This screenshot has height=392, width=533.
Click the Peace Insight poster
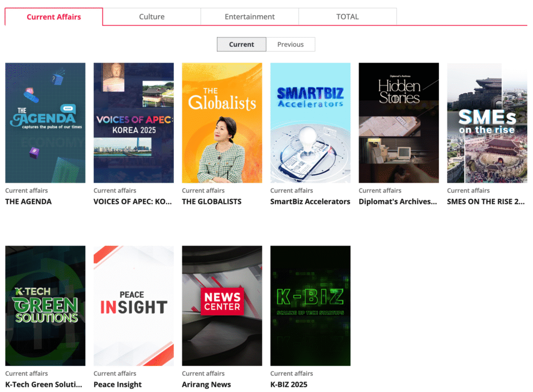pyautogui.click(x=134, y=306)
